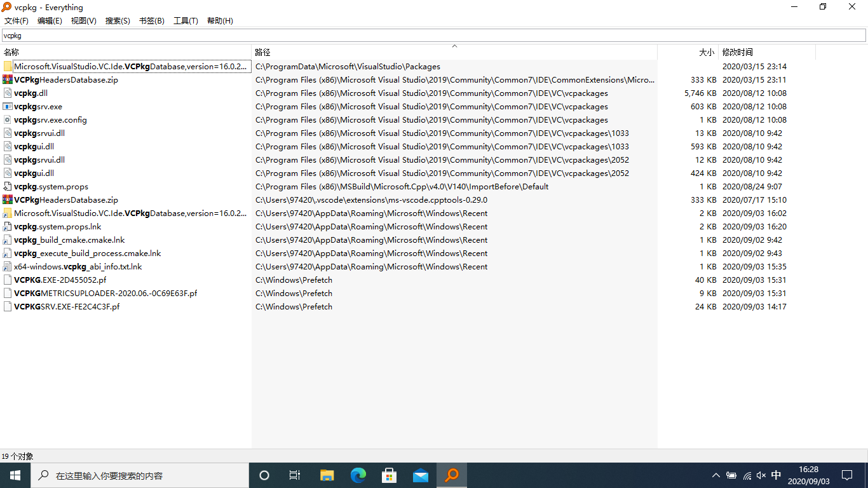The height and width of the screenshot is (488, 868).
Task: Sort results by 修改时间 column header
Action: click(x=767, y=52)
